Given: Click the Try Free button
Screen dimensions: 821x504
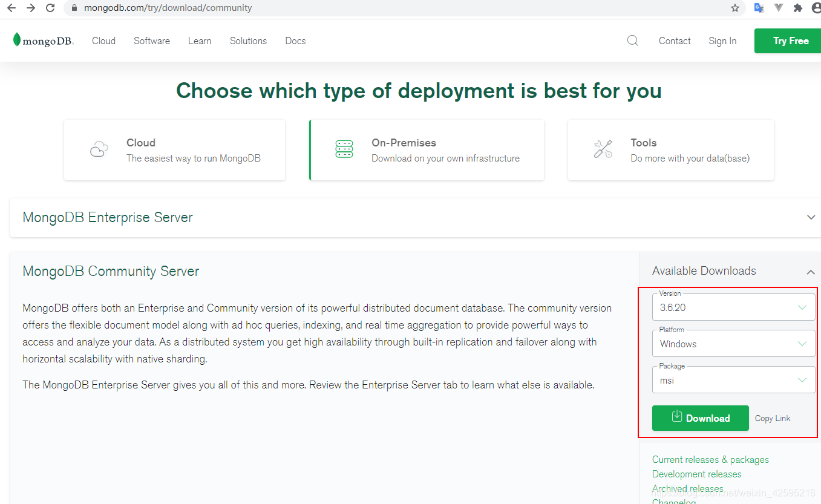Looking at the screenshot, I should (788, 41).
